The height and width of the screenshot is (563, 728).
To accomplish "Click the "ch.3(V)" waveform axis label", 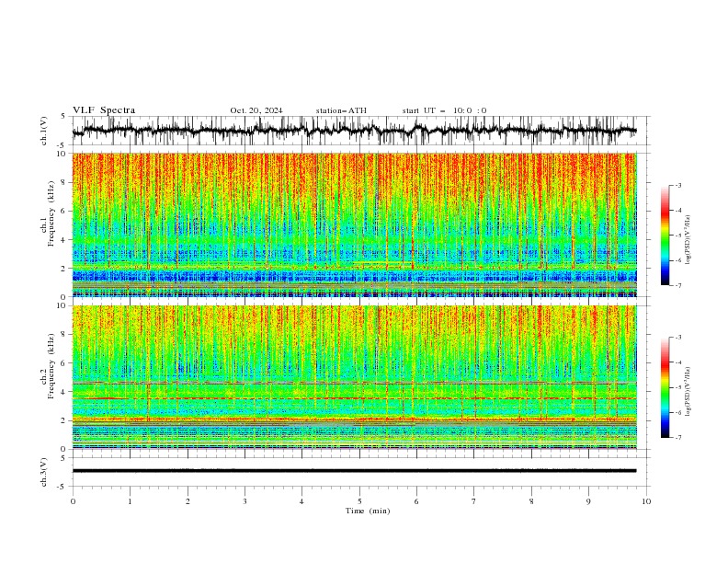I will [x=44, y=472].
